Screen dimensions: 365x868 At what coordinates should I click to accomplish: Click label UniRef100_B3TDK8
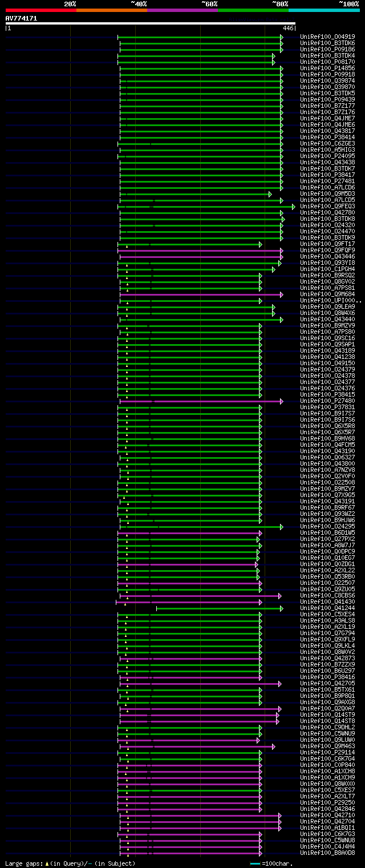(x=328, y=219)
